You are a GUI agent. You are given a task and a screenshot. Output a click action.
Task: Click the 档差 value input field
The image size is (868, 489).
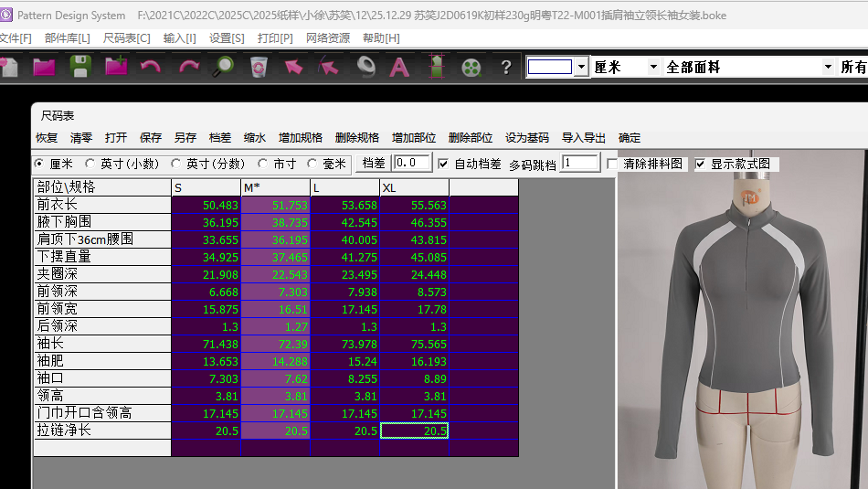pyautogui.click(x=411, y=164)
